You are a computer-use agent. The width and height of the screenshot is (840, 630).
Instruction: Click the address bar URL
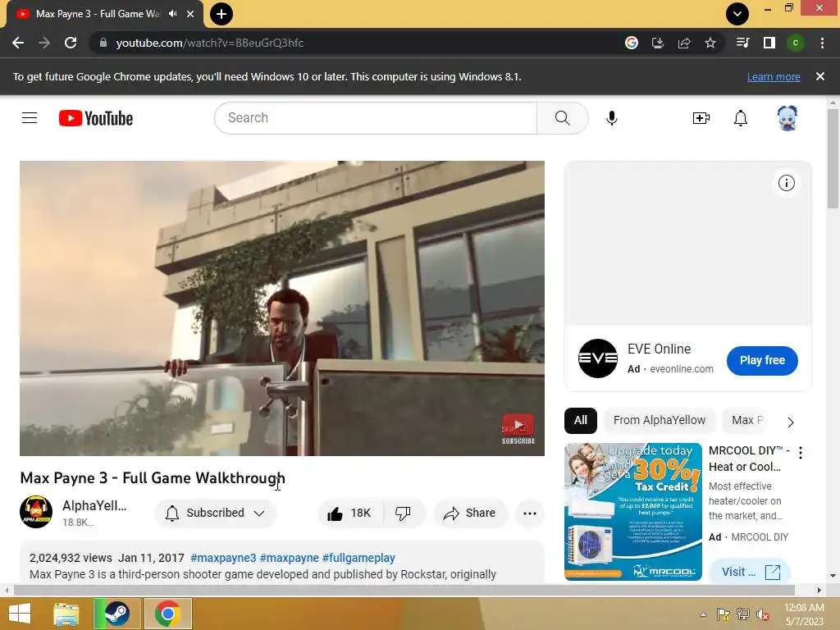[210, 43]
